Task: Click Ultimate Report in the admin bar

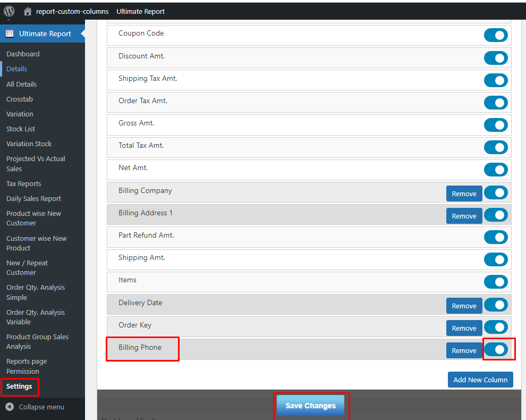Action: (141, 11)
